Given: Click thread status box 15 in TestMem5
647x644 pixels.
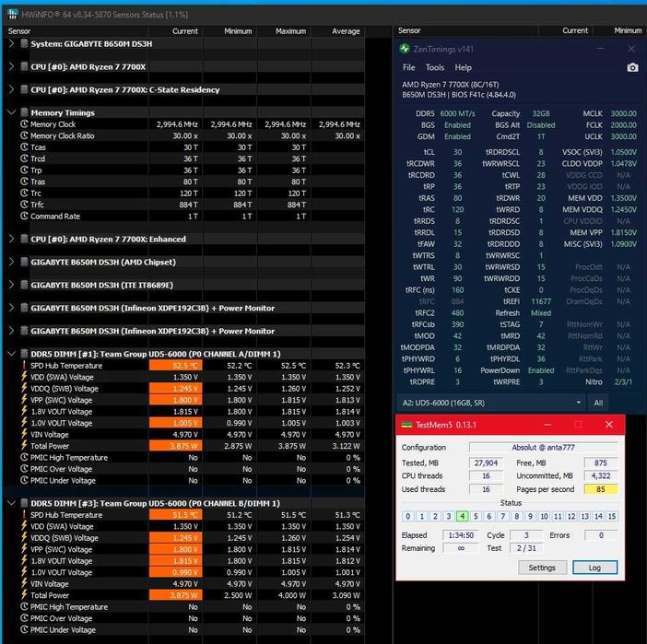Looking at the screenshot, I should [x=612, y=516].
